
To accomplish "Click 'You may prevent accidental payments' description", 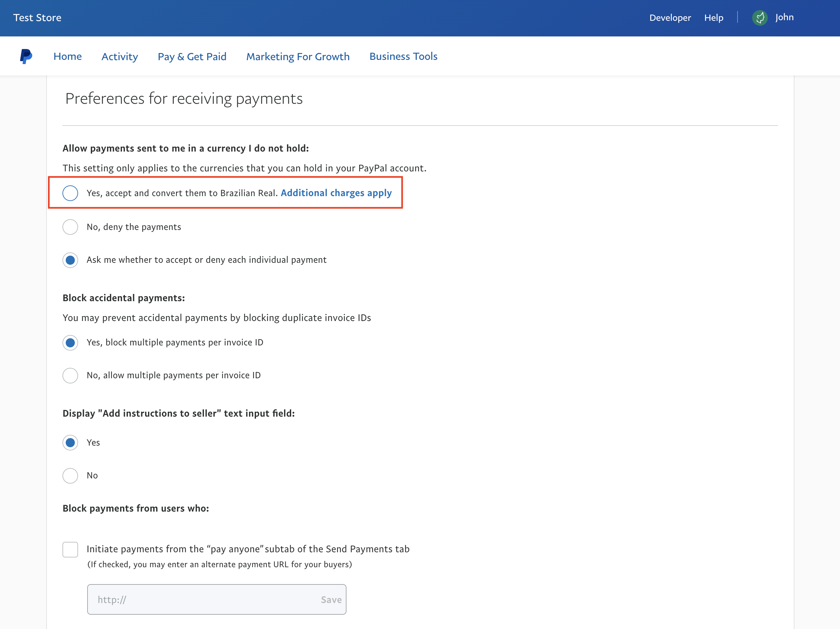I will click(x=216, y=318).
